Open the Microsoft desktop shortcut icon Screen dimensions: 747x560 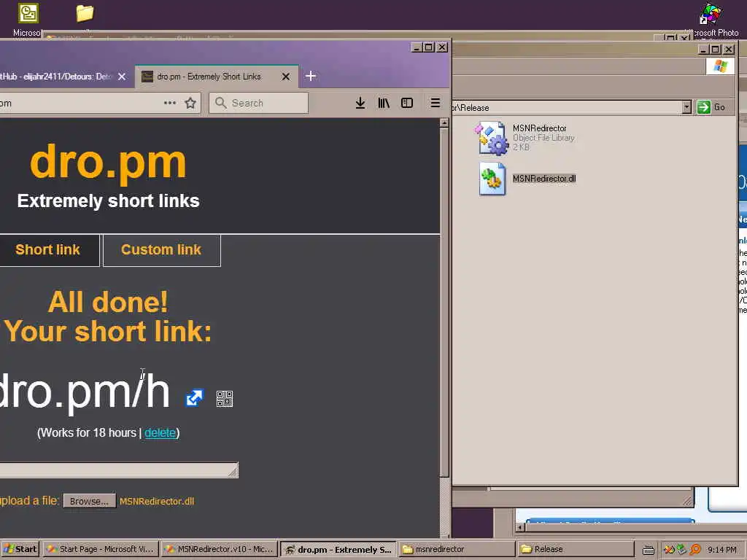point(28,13)
